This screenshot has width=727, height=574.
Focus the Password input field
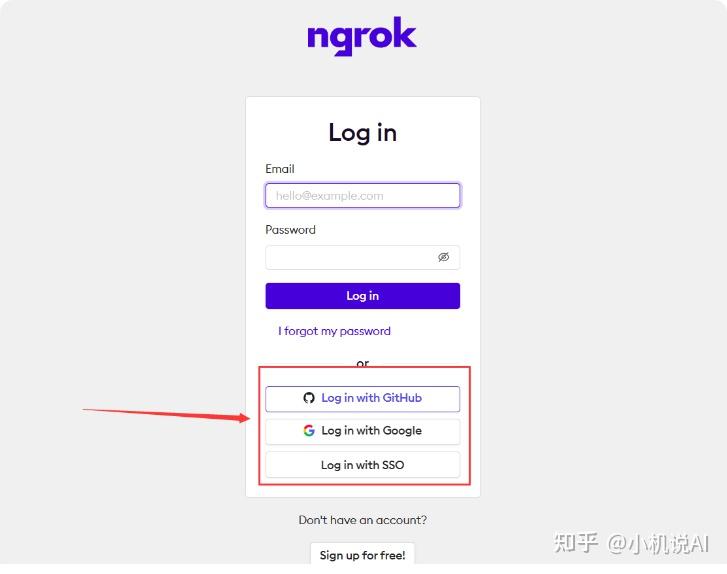[363, 257]
